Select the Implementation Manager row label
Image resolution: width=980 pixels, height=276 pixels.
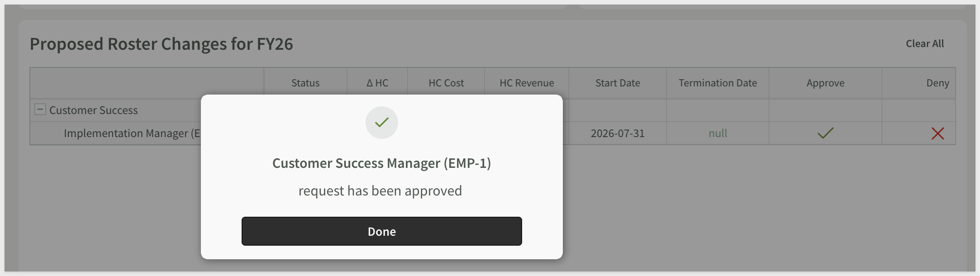132,133
